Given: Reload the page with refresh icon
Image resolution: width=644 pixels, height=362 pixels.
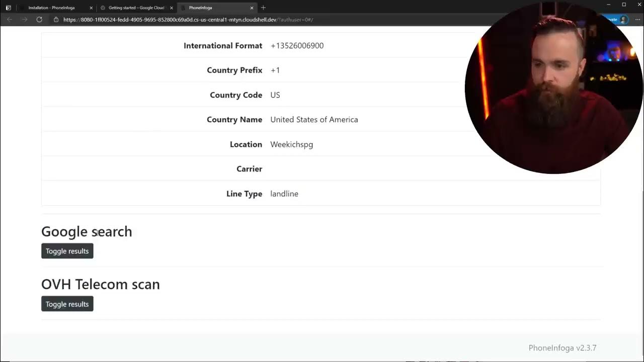Looking at the screenshot, I should [x=39, y=20].
